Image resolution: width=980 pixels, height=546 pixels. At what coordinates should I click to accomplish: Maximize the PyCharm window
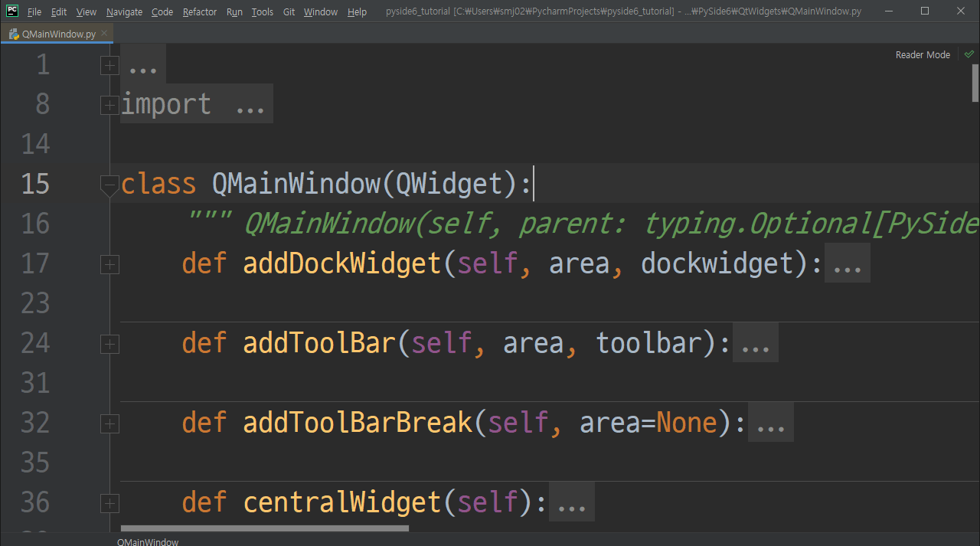[925, 11]
